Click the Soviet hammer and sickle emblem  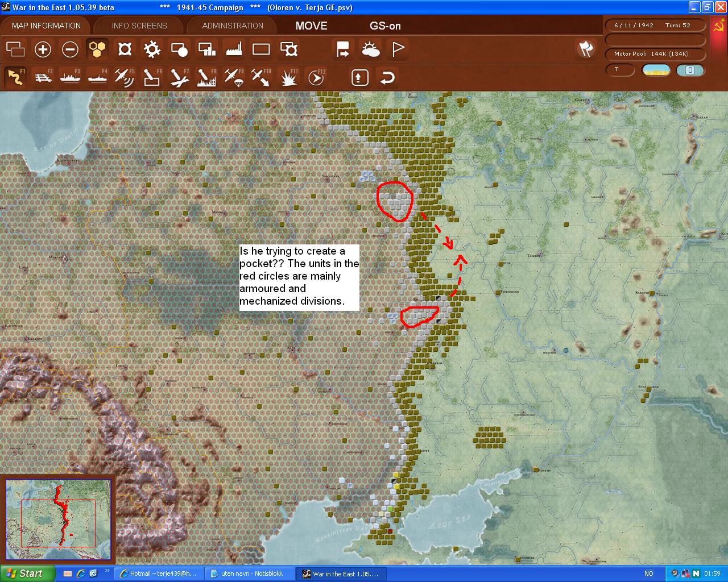click(719, 27)
